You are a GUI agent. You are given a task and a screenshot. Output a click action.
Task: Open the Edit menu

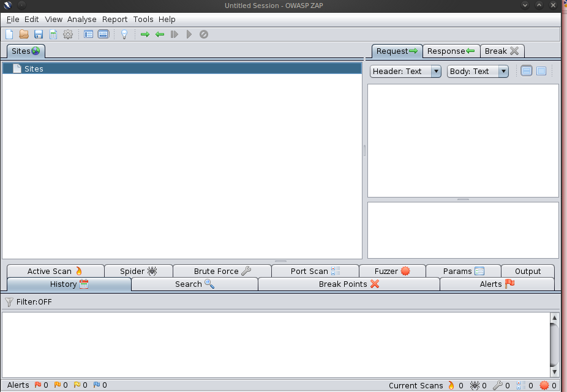click(x=31, y=19)
